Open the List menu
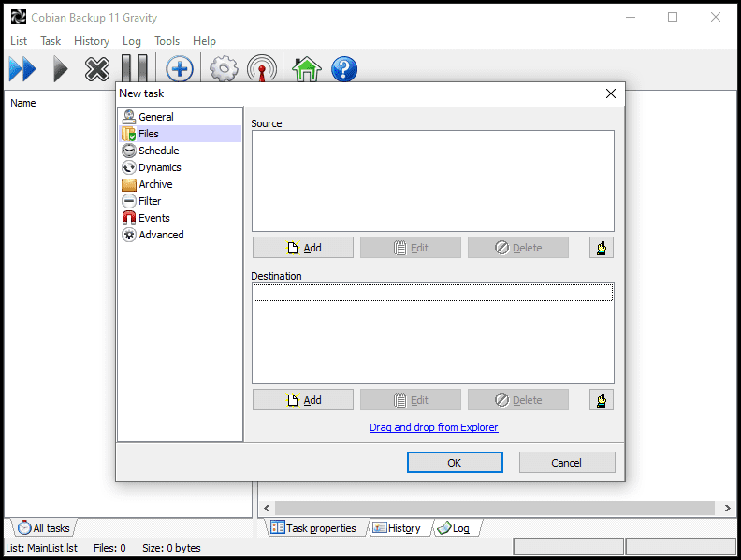 coord(19,41)
